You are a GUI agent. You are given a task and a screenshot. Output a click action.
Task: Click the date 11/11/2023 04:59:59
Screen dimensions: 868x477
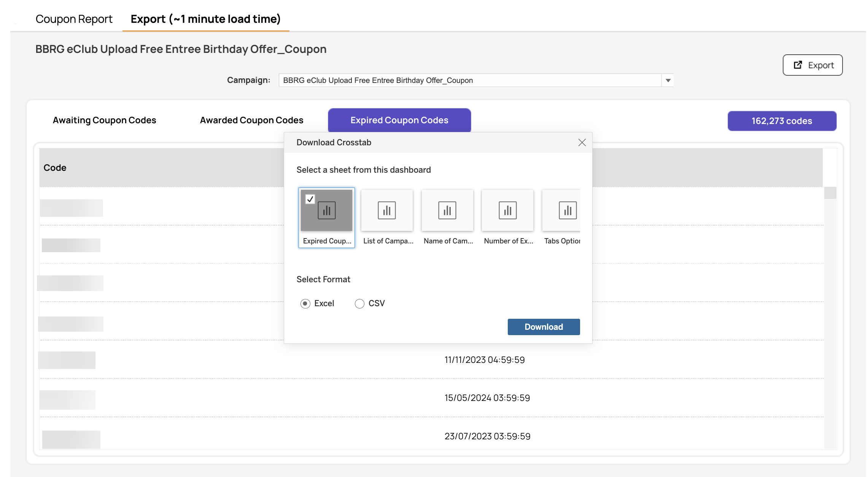pyautogui.click(x=485, y=360)
